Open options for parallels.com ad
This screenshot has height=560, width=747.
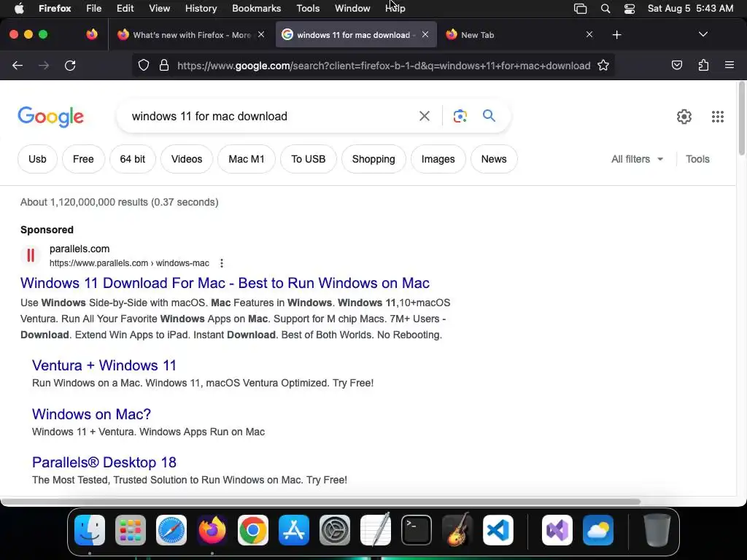pyautogui.click(x=222, y=263)
